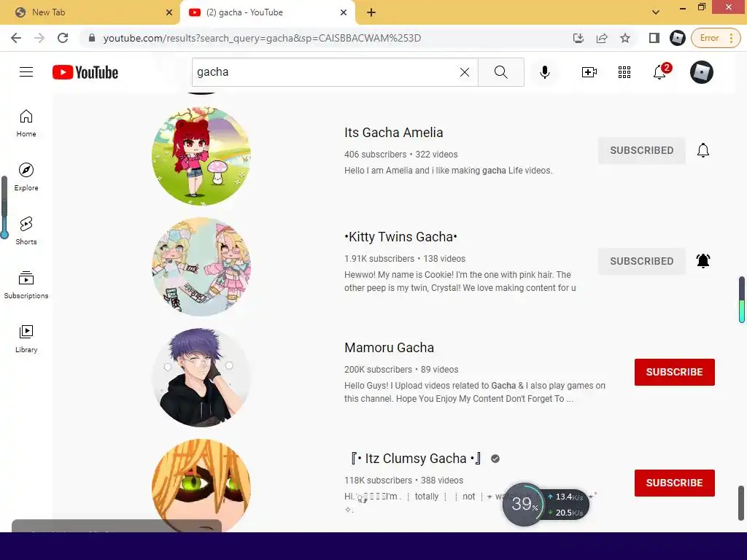Screen dimensions: 747x560
Task: Bookmark this page with star
Action: tap(625, 38)
